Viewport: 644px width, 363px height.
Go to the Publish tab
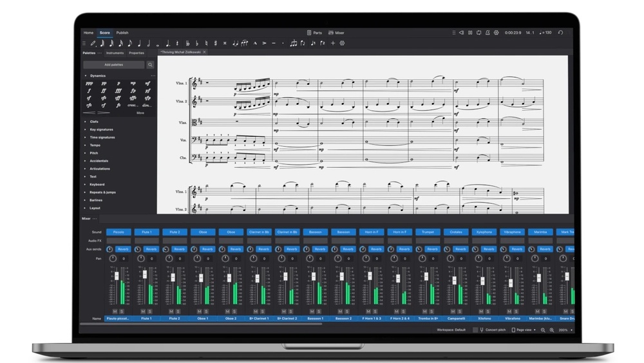click(x=122, y=33)
